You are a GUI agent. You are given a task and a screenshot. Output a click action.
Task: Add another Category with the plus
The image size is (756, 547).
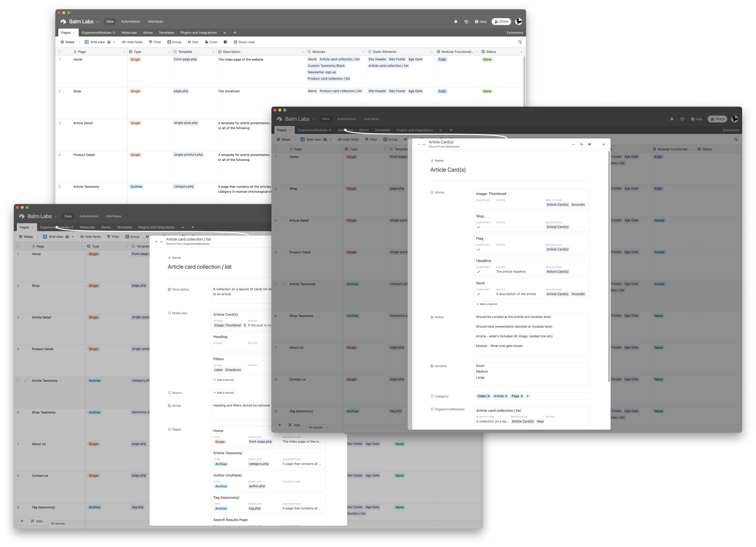click(528, 396)
